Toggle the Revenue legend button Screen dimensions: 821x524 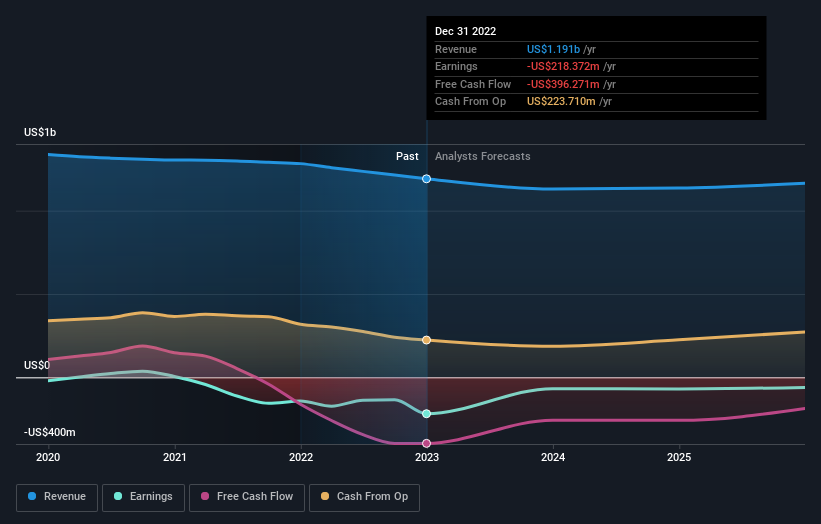click(57, 497)
